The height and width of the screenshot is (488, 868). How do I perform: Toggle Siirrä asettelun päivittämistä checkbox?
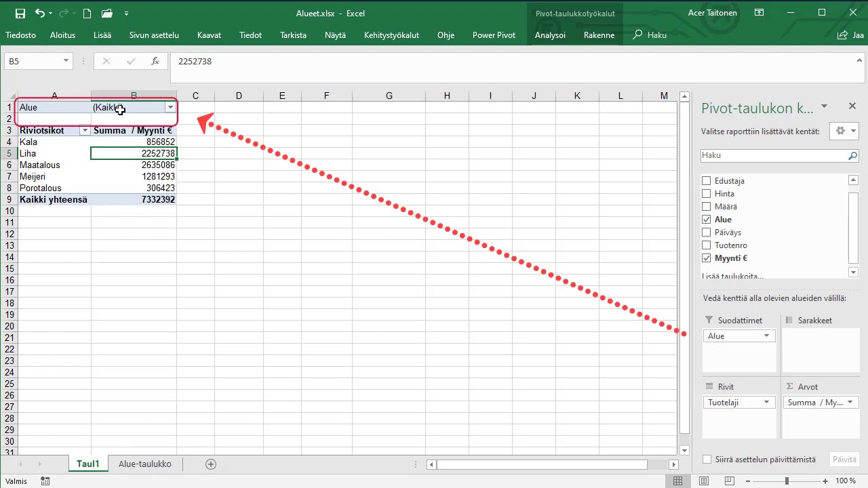707,460
